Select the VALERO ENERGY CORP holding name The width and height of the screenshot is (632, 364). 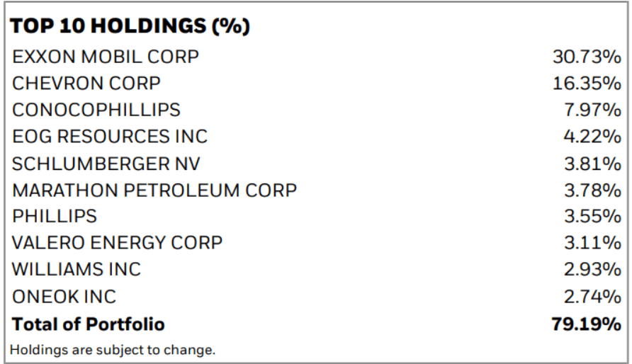pos(118,244)
